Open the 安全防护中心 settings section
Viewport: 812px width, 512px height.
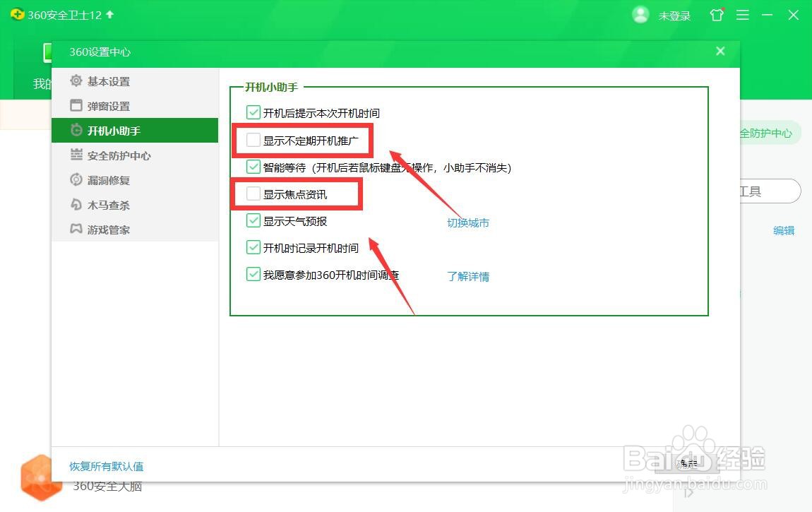(x=135, y=155)
